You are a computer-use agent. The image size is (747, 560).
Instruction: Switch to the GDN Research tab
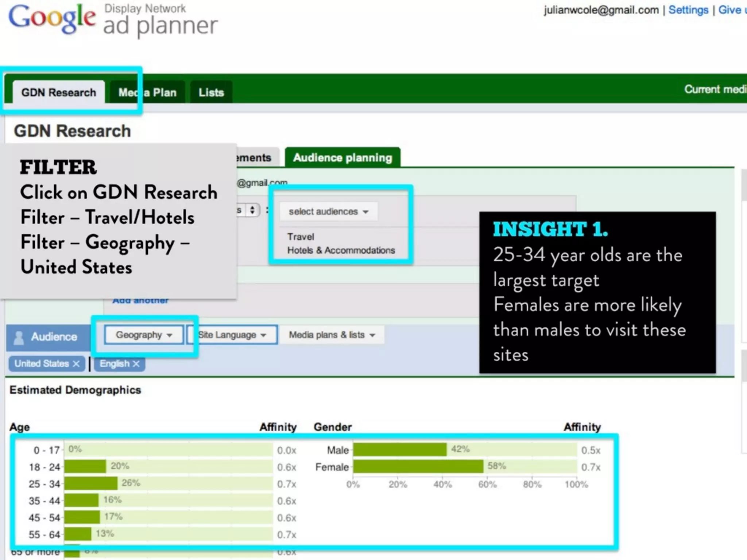pos(58,93)
